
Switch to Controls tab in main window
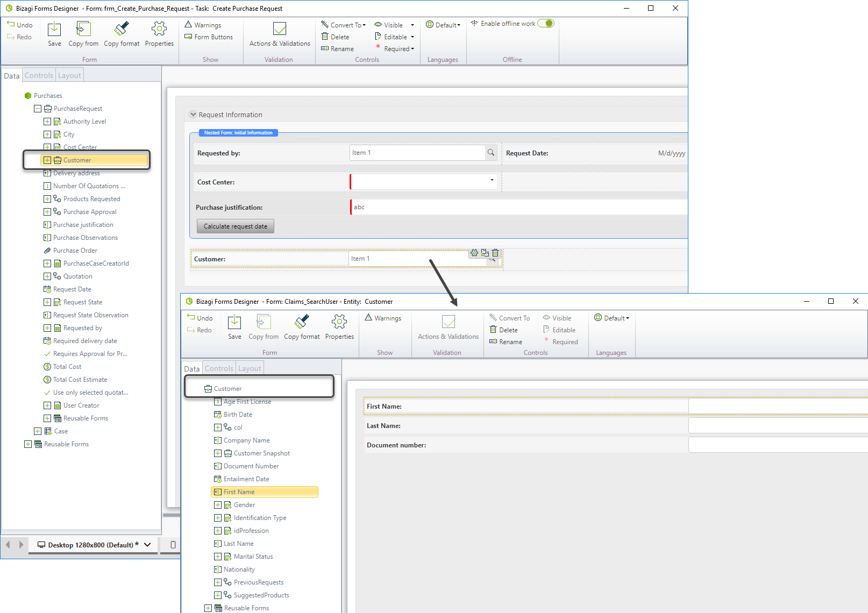(x=39, y=75)
